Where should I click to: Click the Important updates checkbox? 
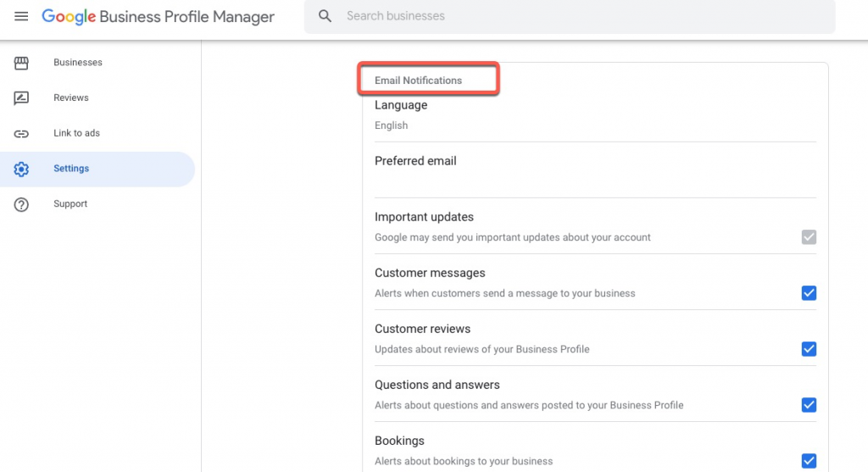coord(809,236)
